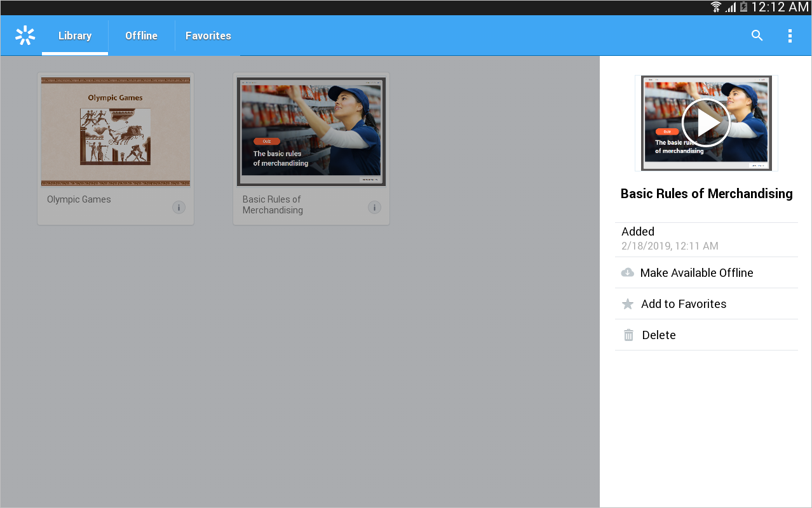Click info icon on Basic Rules of Merchandising card
Screen dimensions: 812x508
click(x=375, y=208)
